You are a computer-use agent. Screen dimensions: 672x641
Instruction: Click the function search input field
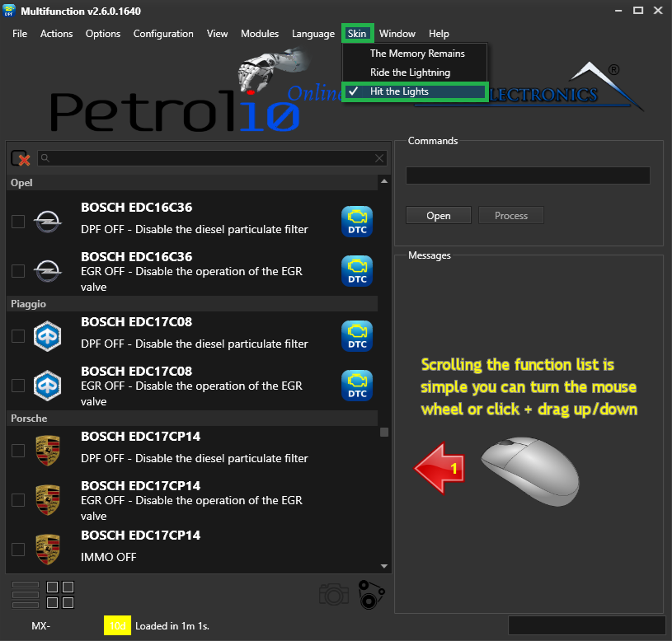tap(212, 158)
